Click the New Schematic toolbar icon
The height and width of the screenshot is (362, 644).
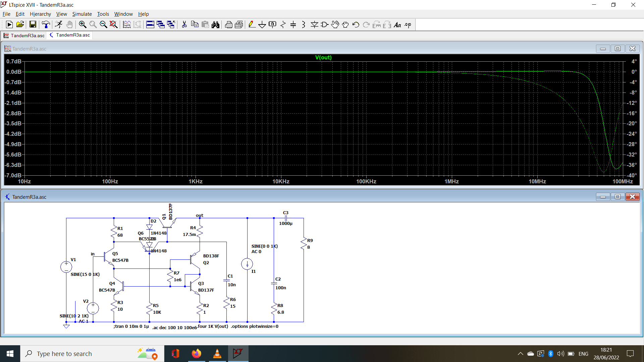click(x=9, y=24)
